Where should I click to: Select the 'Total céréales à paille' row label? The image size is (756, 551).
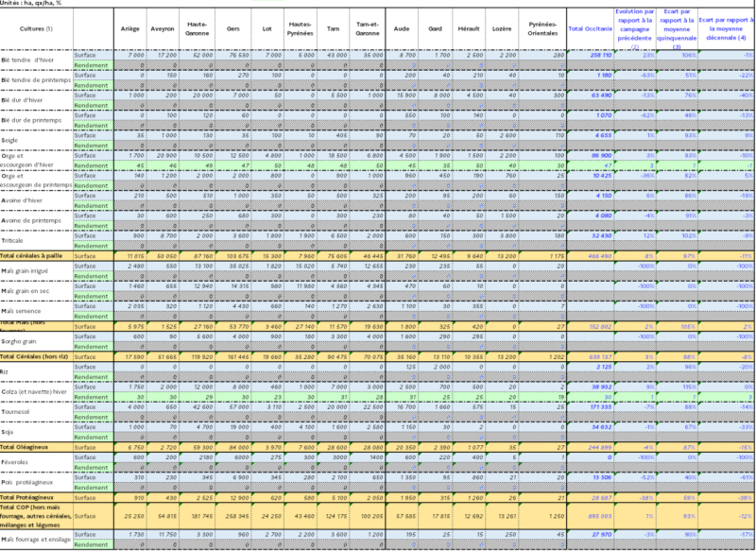[x=36, y=256]
